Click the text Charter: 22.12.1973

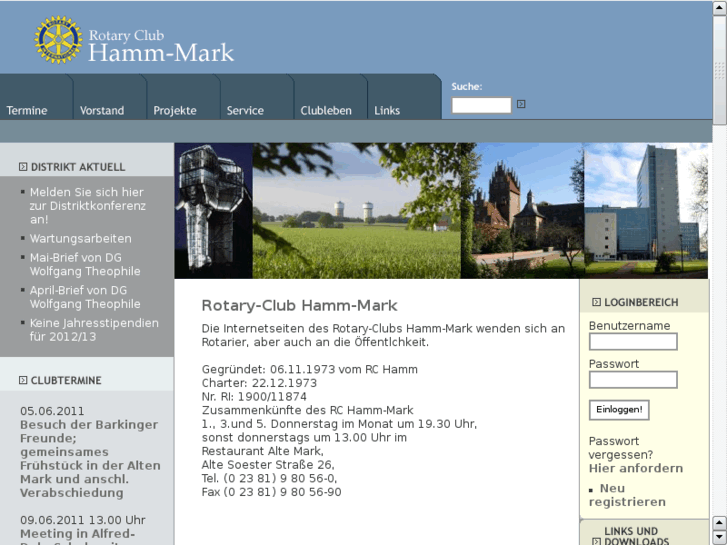tap(259, 383)
